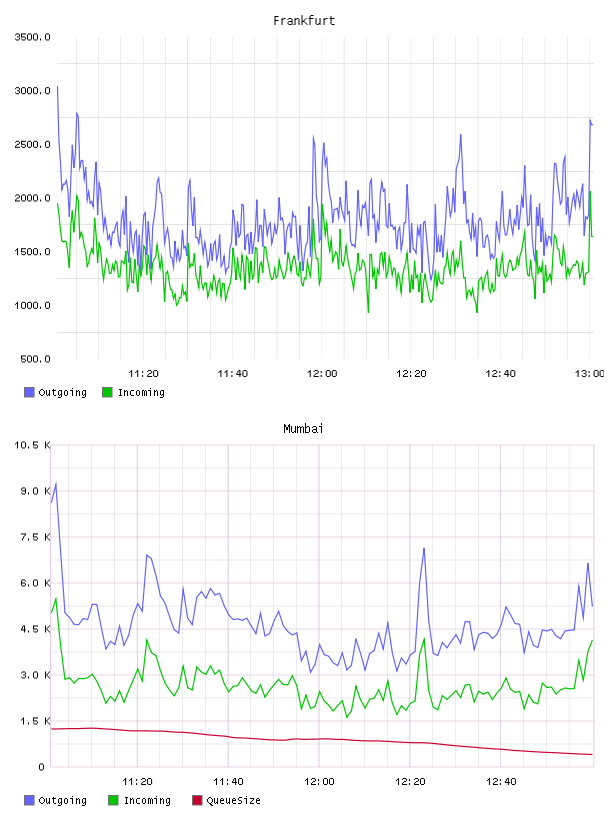Click the 3000.0 y-axis label on Frankfurt
Viewport: 608px width, 816px height.
click(32, 91)
